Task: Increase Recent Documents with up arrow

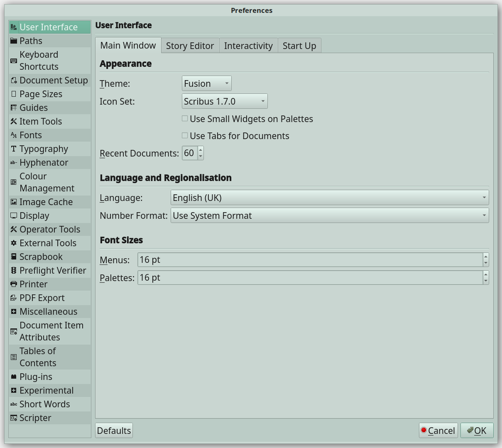Action: (201, 150)
